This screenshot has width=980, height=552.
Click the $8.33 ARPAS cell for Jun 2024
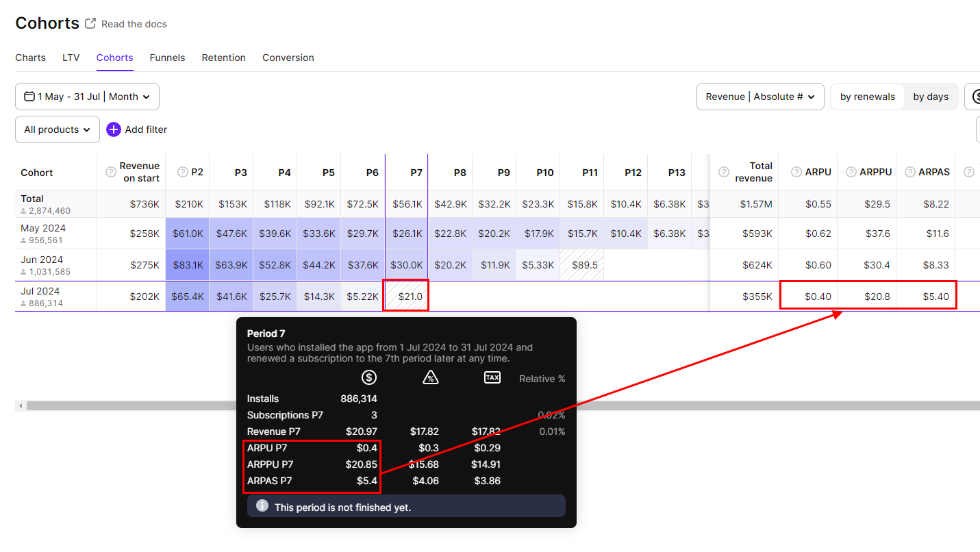coord(926,265)
